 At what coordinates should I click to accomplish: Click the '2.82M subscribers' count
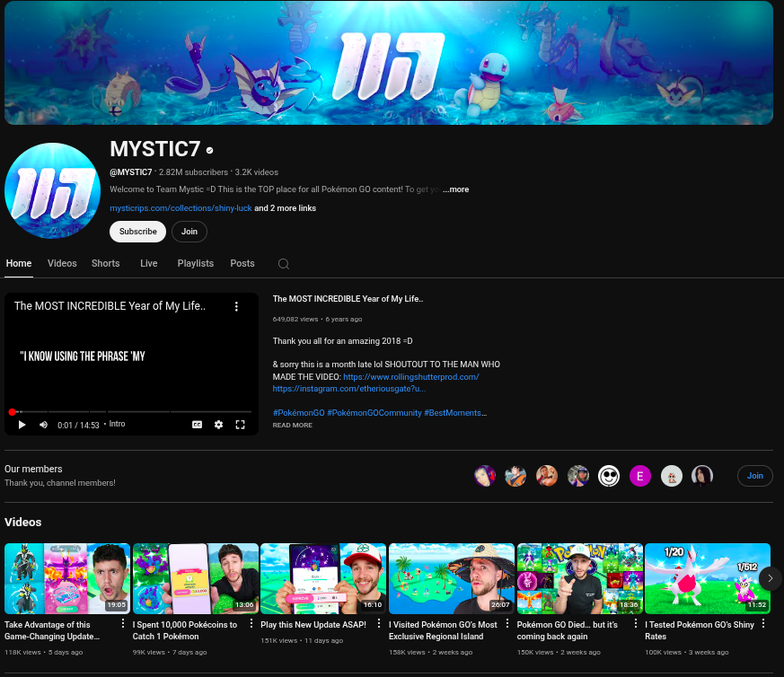click(x=193, y=172)
